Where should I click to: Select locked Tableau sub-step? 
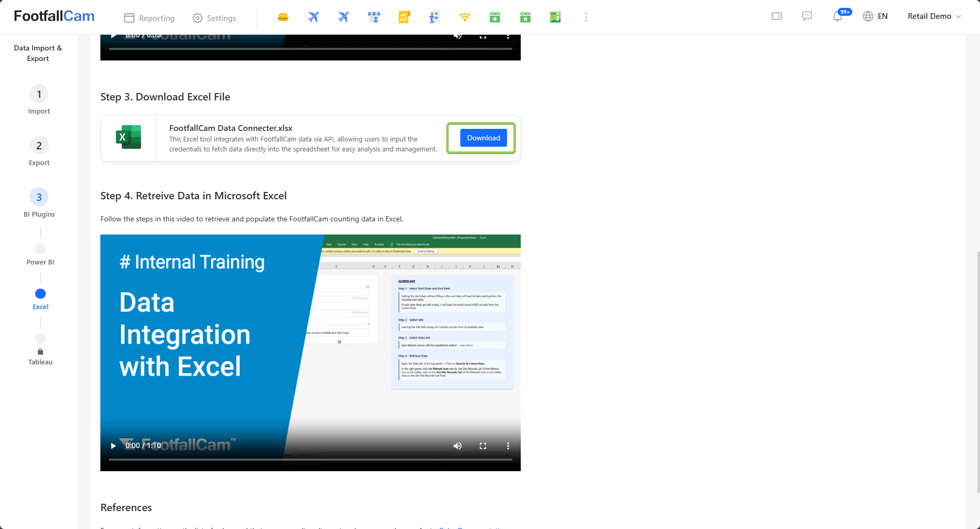(40, 350)
